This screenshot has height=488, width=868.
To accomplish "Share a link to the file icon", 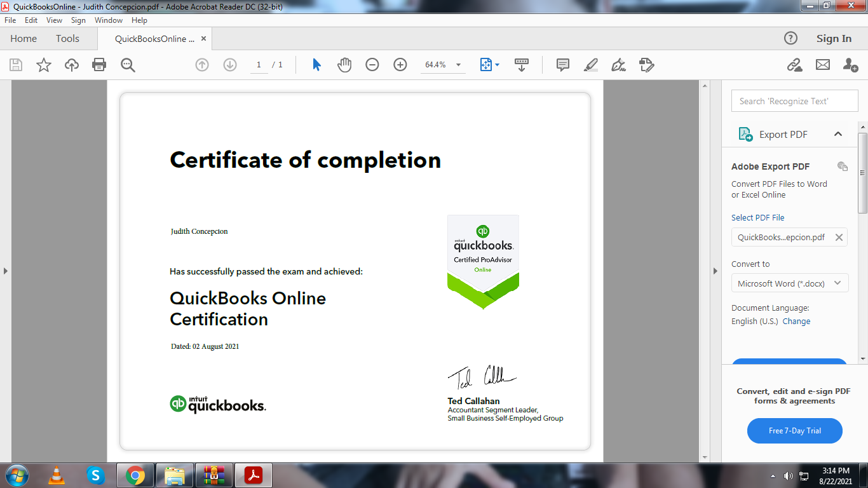I will 794,65.
